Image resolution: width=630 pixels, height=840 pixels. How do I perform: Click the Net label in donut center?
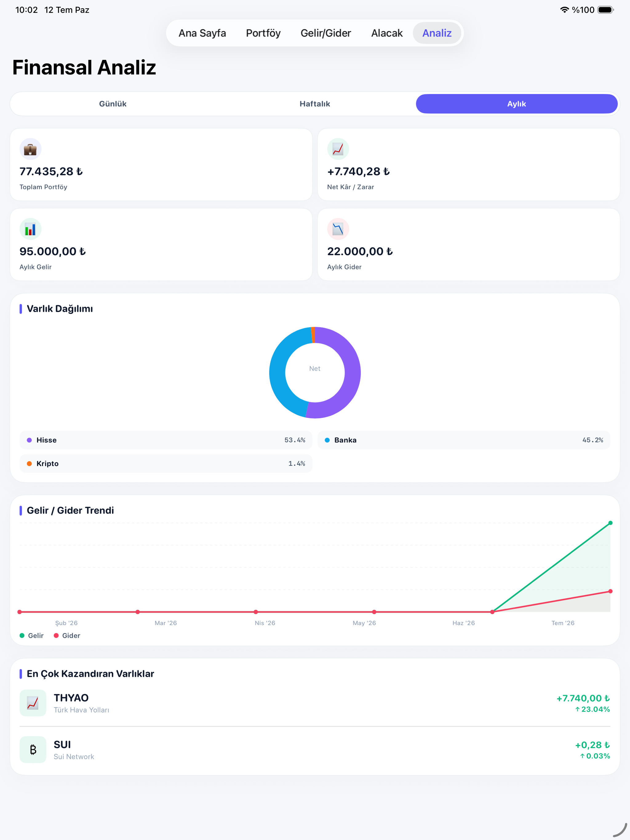tap(315, 368)
